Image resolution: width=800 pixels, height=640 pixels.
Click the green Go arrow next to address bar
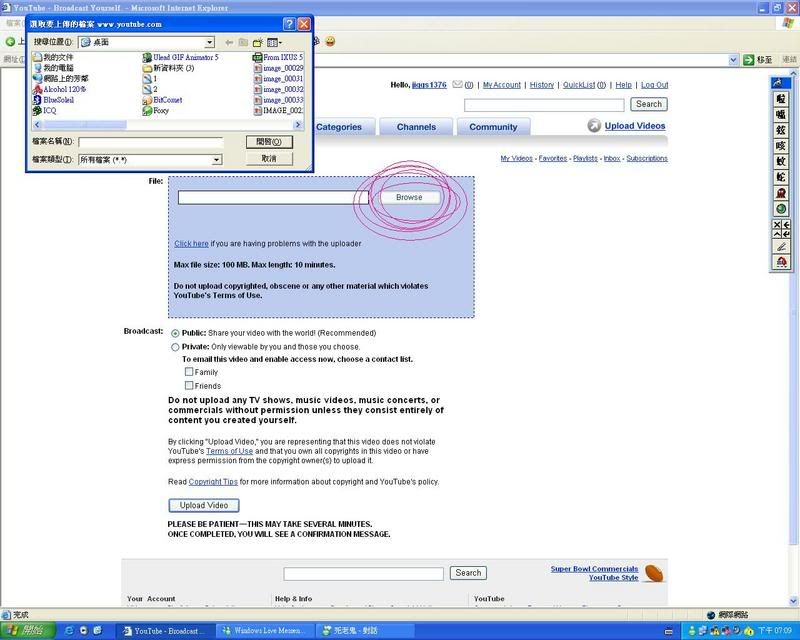[x=748, y=60]
